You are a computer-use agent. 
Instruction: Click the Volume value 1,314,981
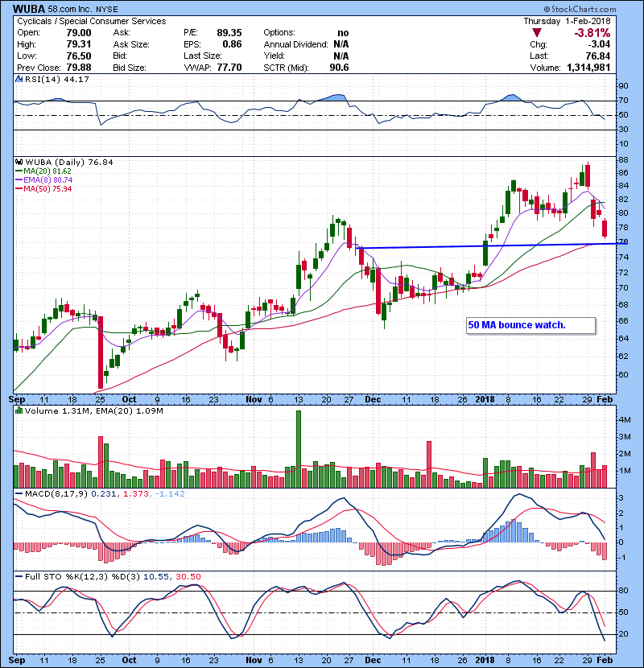pyautogui.click(x=588, y=68)
